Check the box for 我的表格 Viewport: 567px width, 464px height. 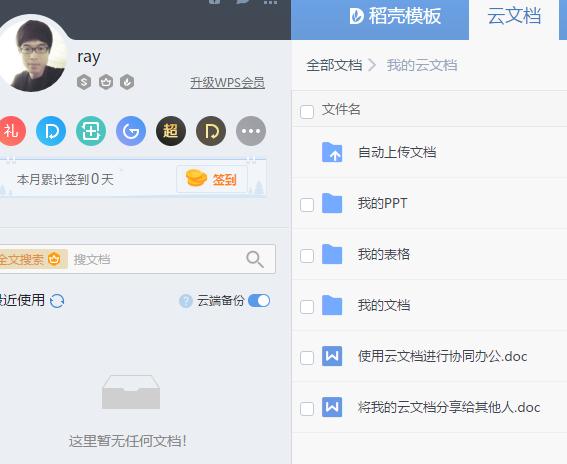307,256
